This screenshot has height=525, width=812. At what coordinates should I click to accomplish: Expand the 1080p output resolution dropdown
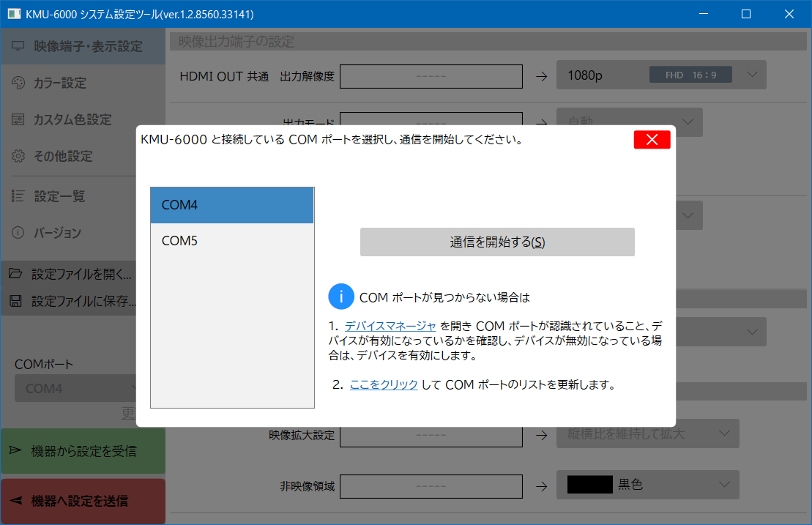point(753,75)
